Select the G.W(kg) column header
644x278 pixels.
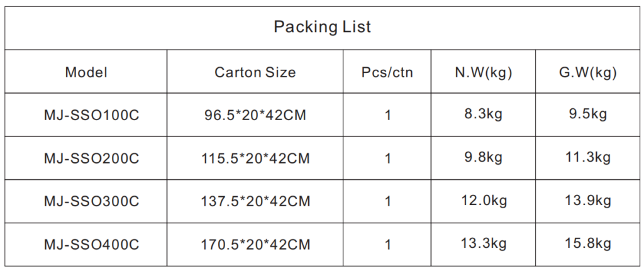(588, 72)
